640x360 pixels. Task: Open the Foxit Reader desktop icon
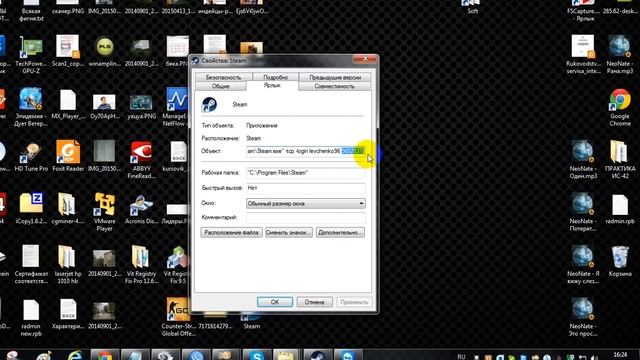click(x=68, y=156)
